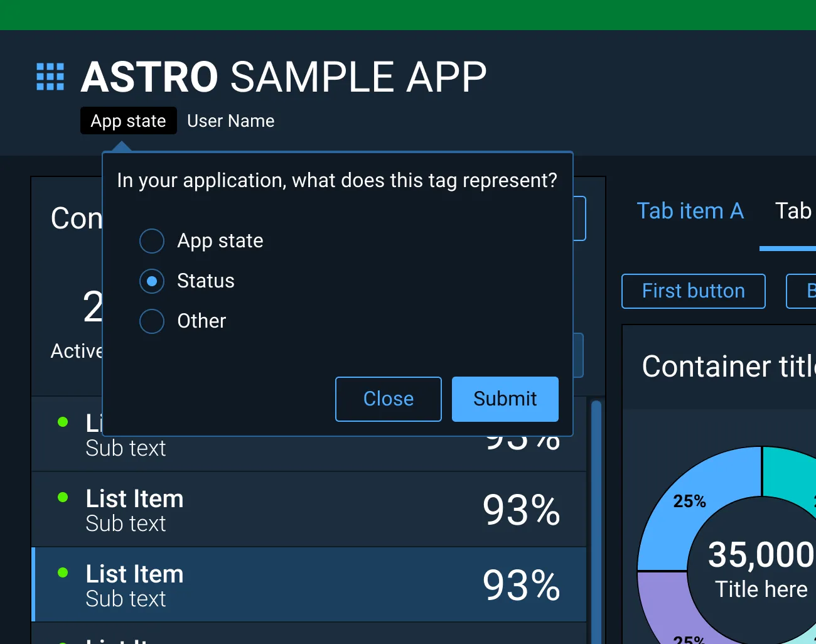This screenshot has height=644, width=816.
Task: Click the green status dot on the highlighted List Item
Action: pyautogui.click(x=62, y=572)
